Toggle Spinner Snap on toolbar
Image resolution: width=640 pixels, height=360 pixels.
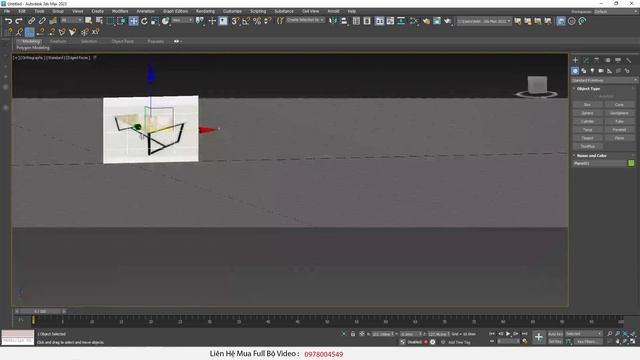[x=267, y=21]
